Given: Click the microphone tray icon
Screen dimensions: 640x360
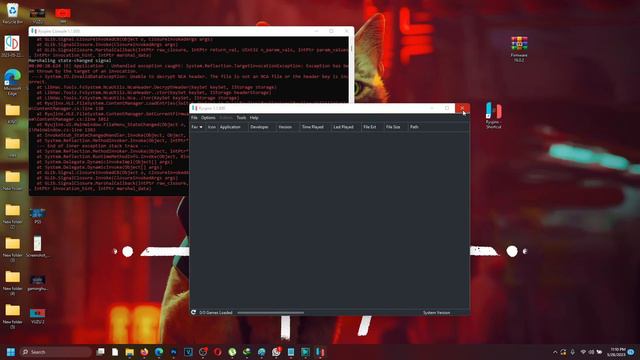Looking at the screenshot, I should point(573,352).
